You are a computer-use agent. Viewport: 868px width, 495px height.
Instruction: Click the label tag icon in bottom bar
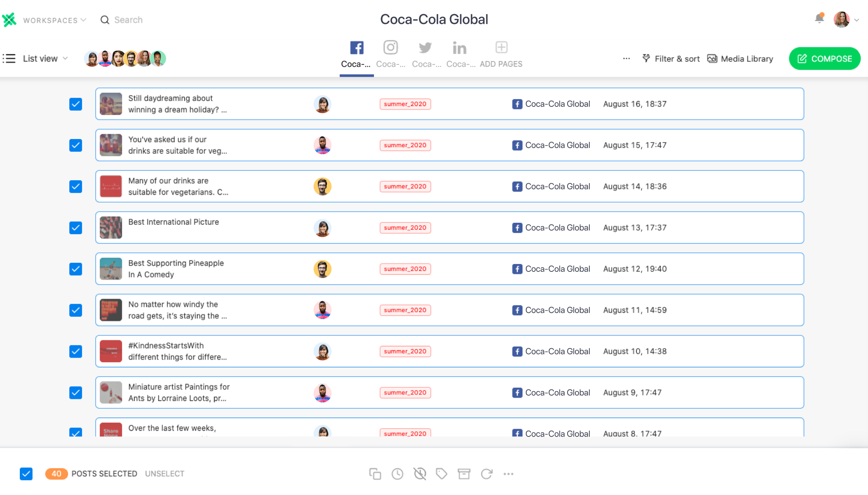coord(442,474)
